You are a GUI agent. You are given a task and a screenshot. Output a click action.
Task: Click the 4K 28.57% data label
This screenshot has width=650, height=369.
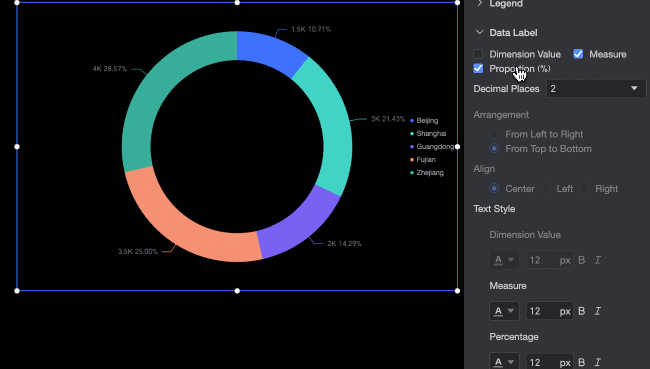(110, 69)
